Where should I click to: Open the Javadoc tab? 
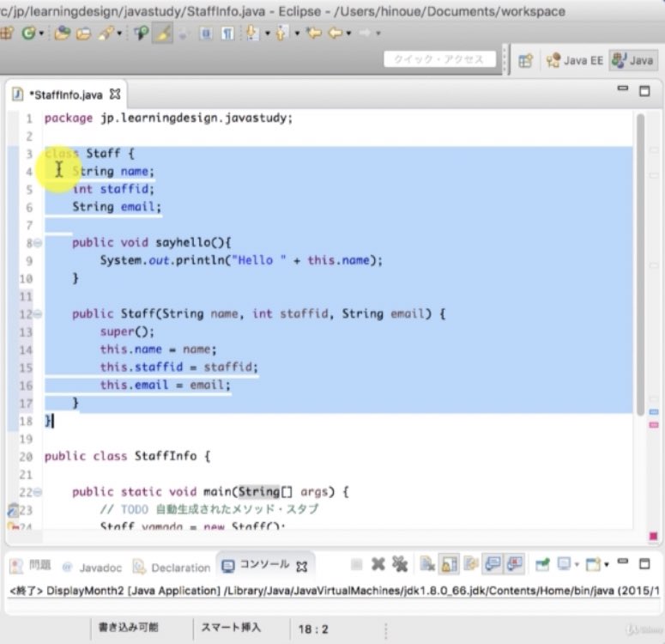(92, 568)
